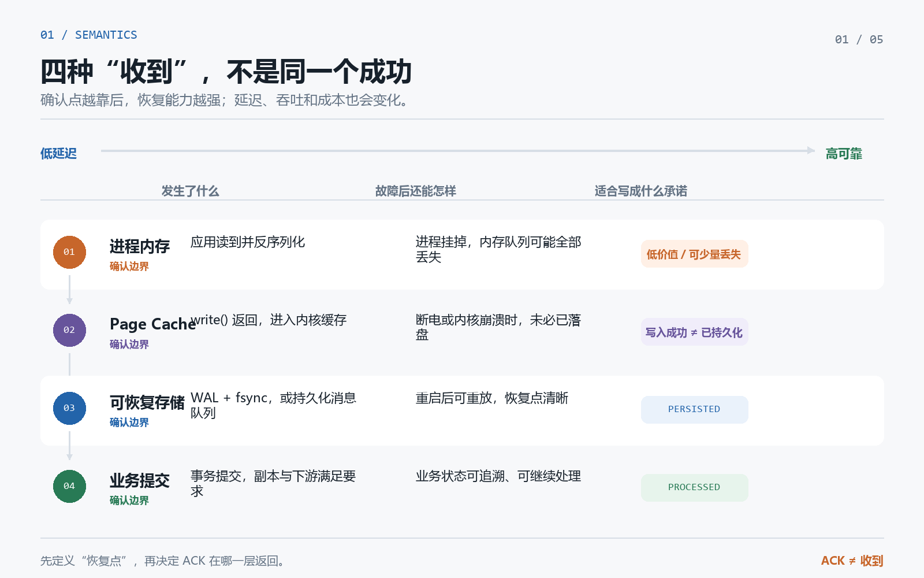Screen dimensions: 924x578
Task: Click the 故障后还能怎样 column header
Action: point(415,191)
